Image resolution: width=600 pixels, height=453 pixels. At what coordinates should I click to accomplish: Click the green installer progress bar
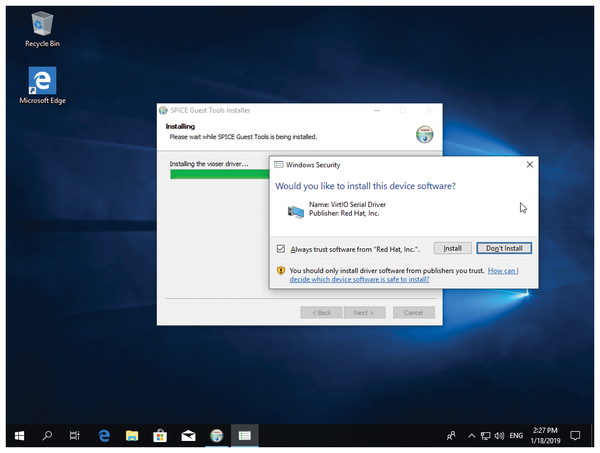point(220,174)
